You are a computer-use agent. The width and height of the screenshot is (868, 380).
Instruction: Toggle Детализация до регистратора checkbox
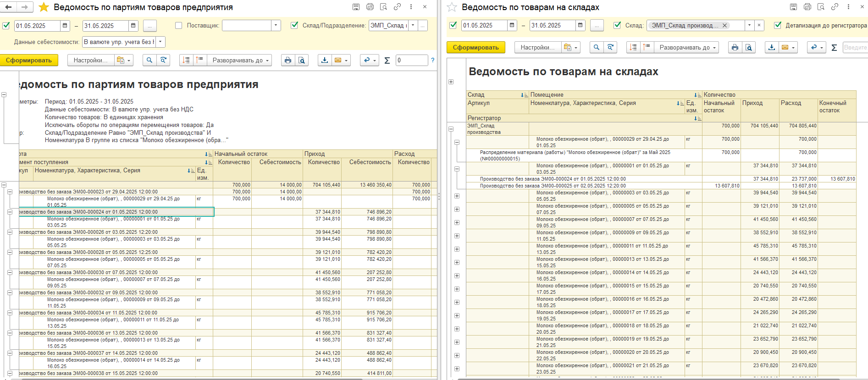click(778, 25)
